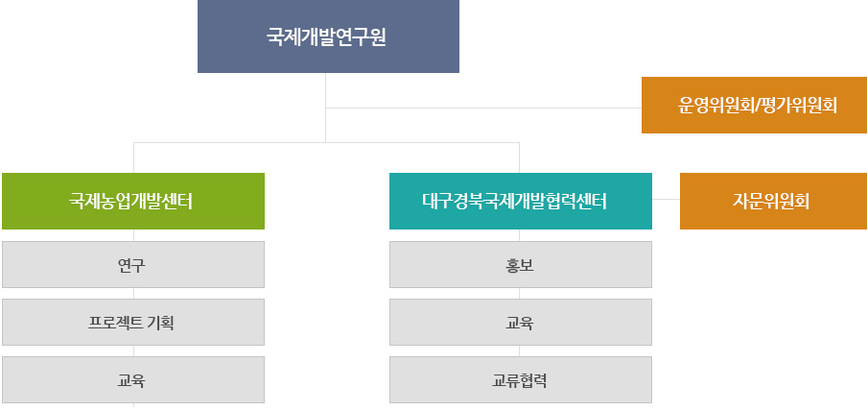Click connector between 교육 and 교류협력 boxes
The image size is (868, 411).
519,351
